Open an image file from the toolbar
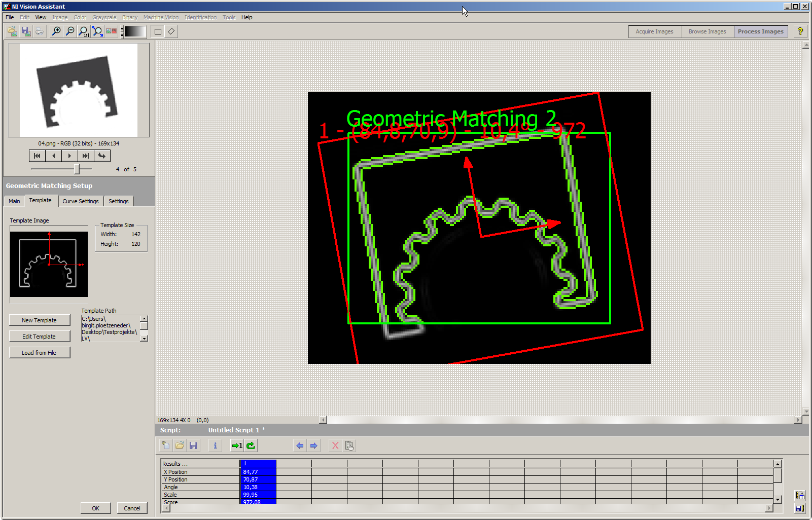The height and width of the screenshot is (520, 812). tap(12, 31)
